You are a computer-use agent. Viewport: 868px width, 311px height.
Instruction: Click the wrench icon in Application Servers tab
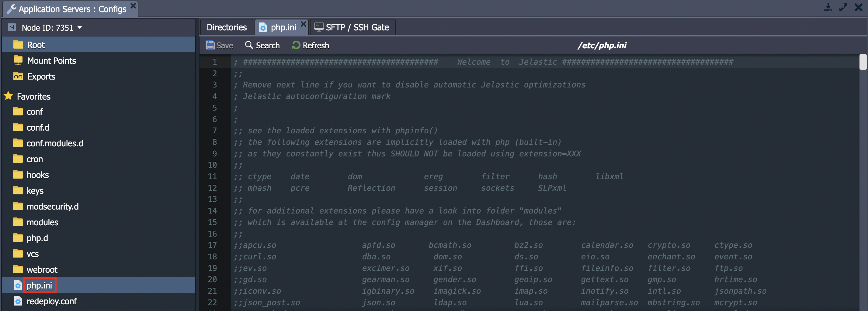point(11,9)
